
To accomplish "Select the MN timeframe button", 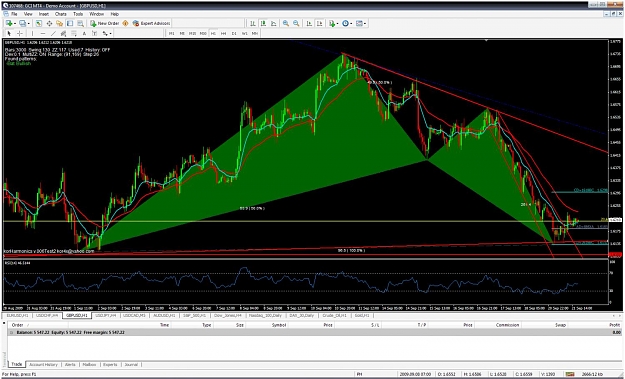I will point(255,33).
